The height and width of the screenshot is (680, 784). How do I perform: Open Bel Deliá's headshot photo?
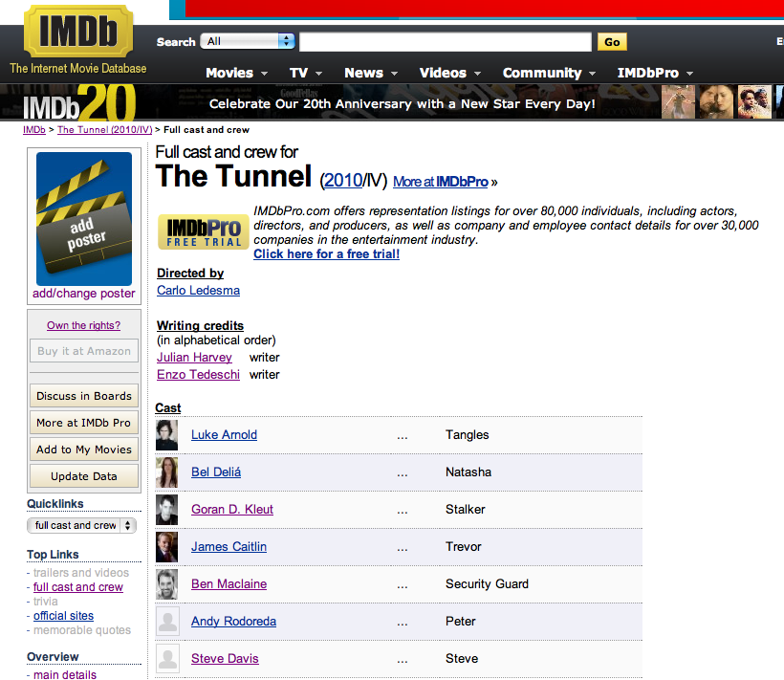click(166, 472)
